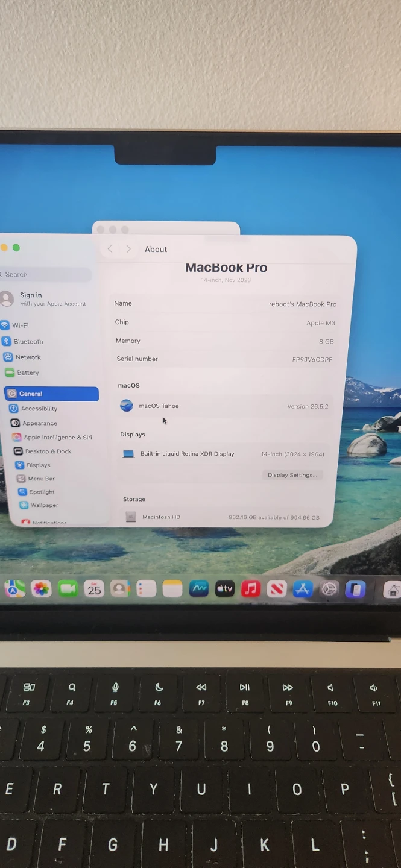Open Apple News in the Dock
401x868 pixels.
277,589
